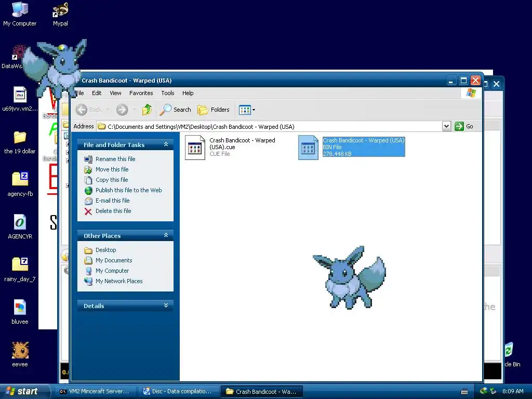Screen dimensions: 532x399
Task: Open the bluvee image file
Action: [x=20, y=312]
